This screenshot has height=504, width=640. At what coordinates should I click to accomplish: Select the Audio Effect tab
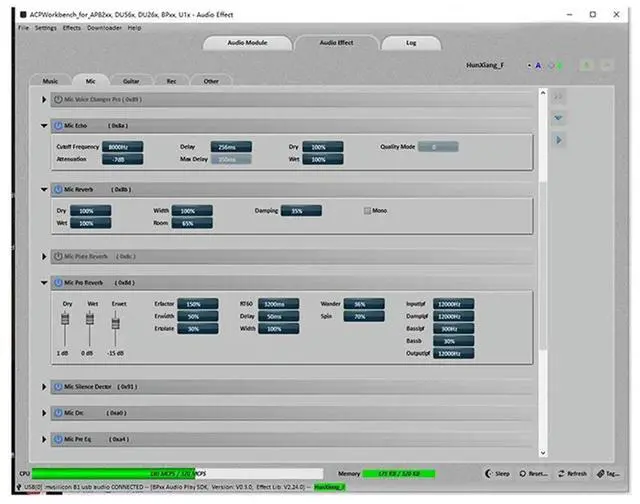click(x=336, y=43)
